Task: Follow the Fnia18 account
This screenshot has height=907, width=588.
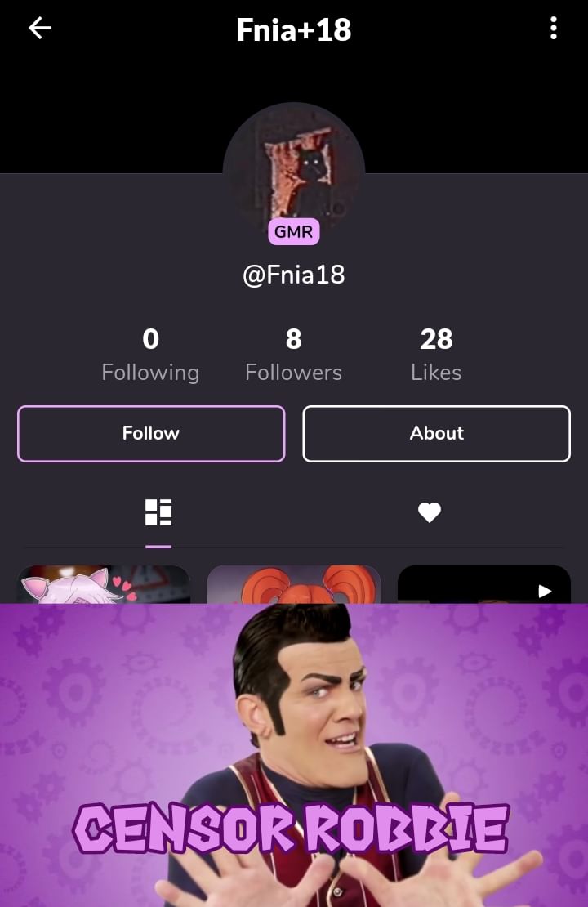Action: [151, 434]
